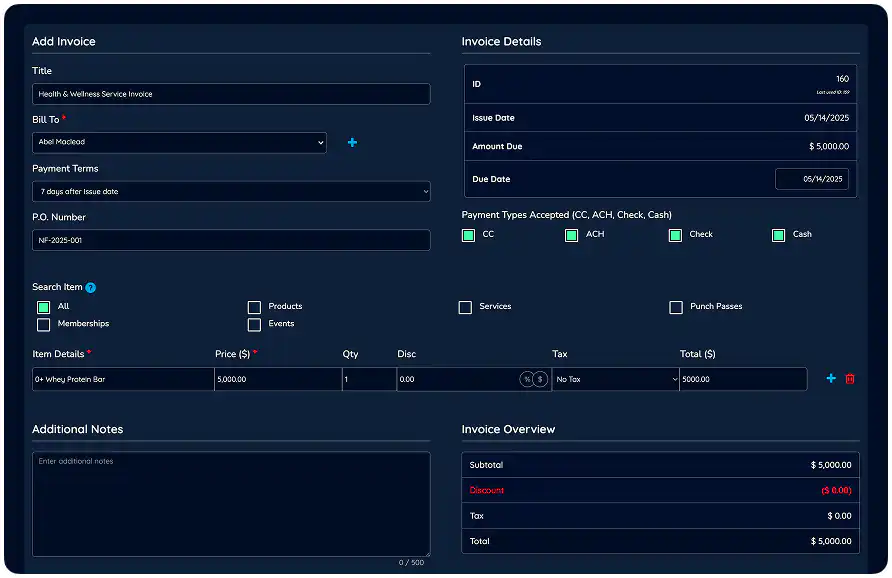This screenshot has height=578, width=892.
Task: Uncheck the CC payment type
Action: point(468,234)
